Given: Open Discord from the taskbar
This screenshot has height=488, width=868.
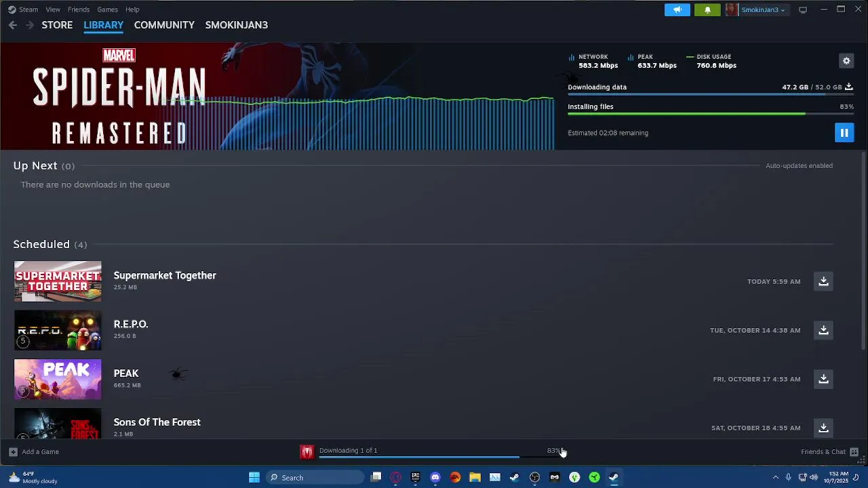Looking at the screenshot, I should click(435, 477).
